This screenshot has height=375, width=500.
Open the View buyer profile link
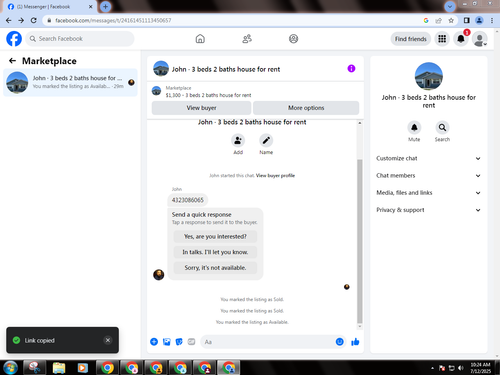click(x=275, y=176)
